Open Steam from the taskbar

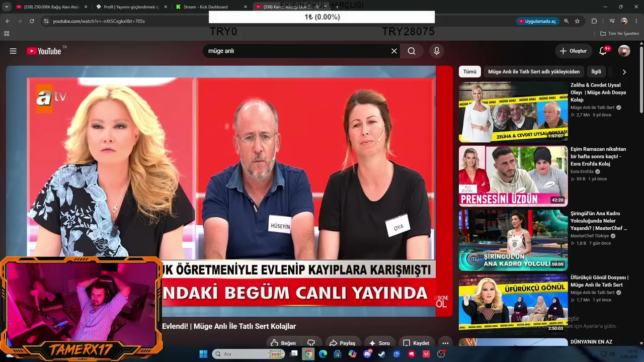pyautogui.click(x=382, y=354)
